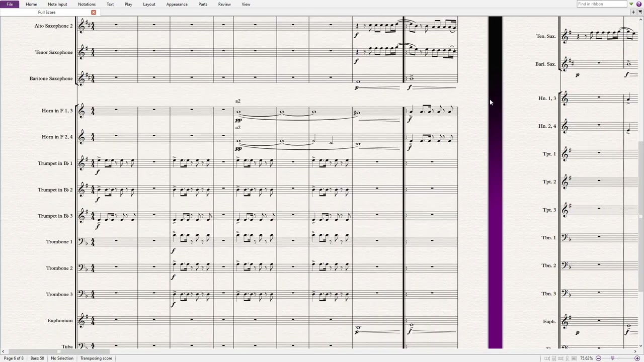Open the Parts ribbon tab
Screen dimensions: 644x362
[203, 4]
